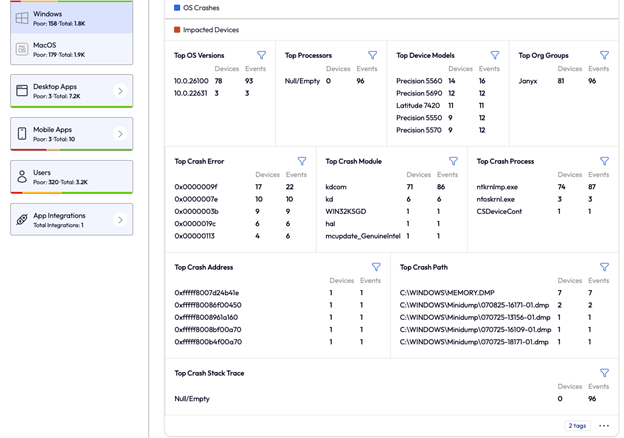Select the MacOS platform card
Screen dimensions: 624x438
click(72, 49)
